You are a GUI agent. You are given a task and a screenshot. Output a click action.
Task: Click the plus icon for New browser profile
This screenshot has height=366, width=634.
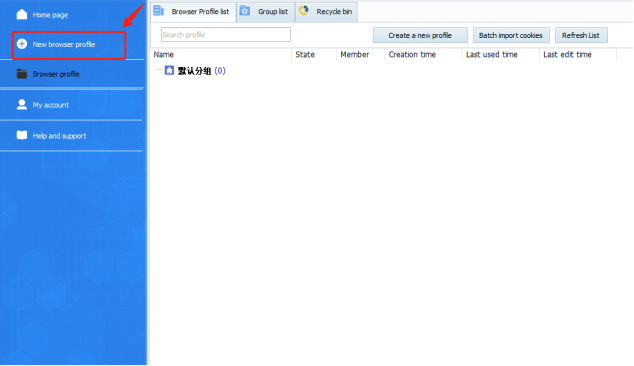tap(22, 44)
